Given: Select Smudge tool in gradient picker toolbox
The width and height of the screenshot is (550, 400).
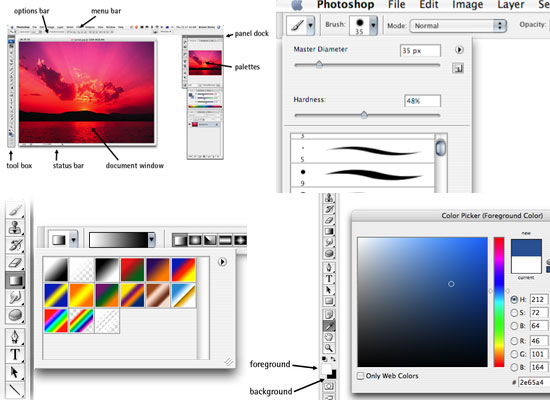Looking at the screenshot, I should pos(15,298).
